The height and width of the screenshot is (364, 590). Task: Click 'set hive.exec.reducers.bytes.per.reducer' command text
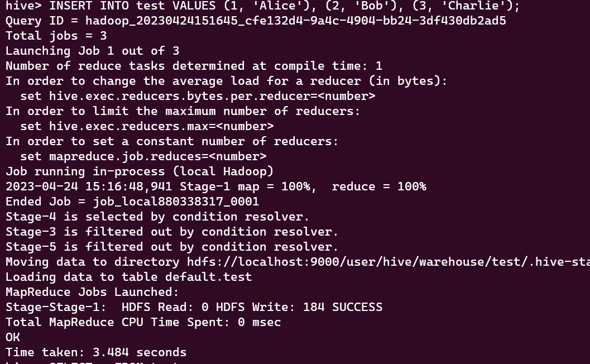click(x=198, y=97)
